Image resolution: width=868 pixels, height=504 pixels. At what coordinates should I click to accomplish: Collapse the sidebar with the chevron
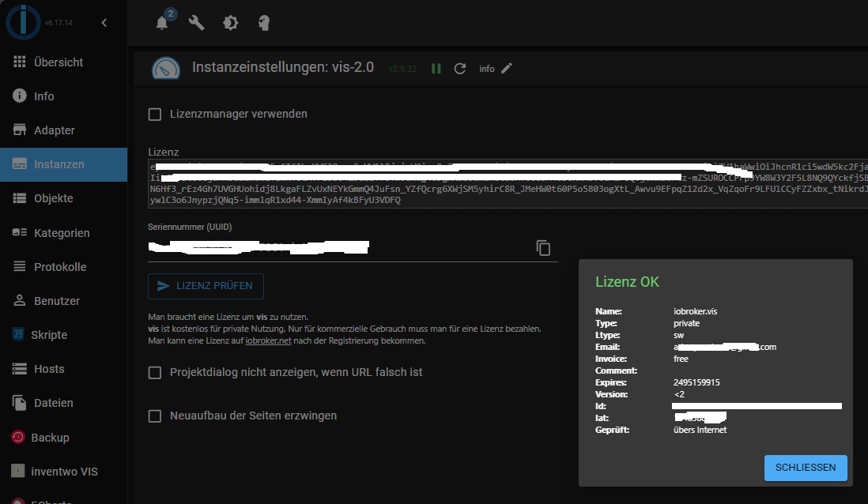pyautogui.click(x=104, y=23)
